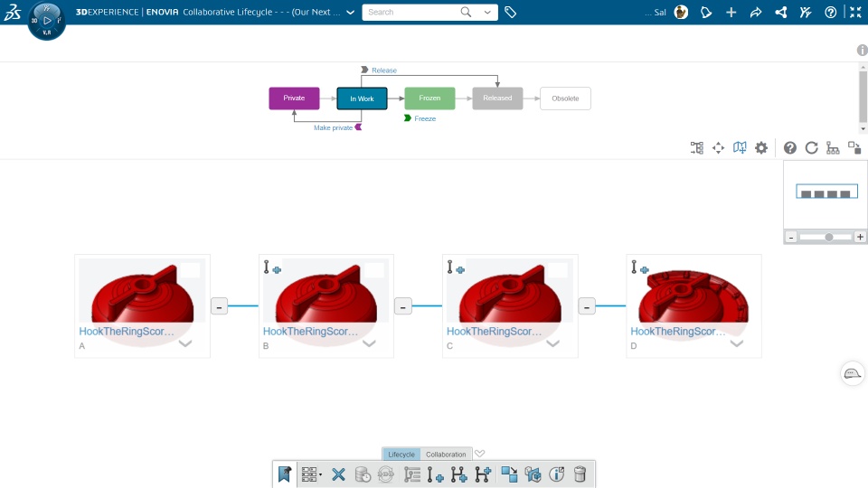Open graph settings gear icon
This screenshot has height=488, width=868.
761,147
